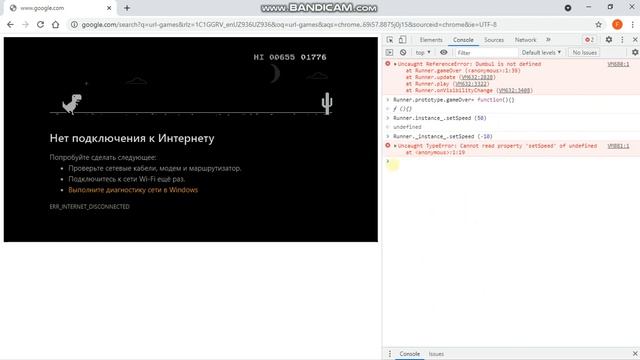Bookmark this page with the star
Screen dimensions: 640x360
tap(598, 24)
